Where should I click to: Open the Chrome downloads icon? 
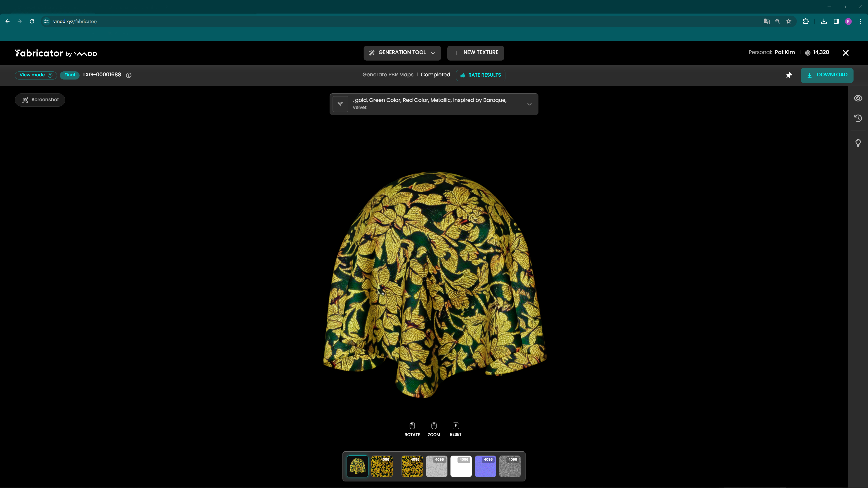[x=823, y=21]
